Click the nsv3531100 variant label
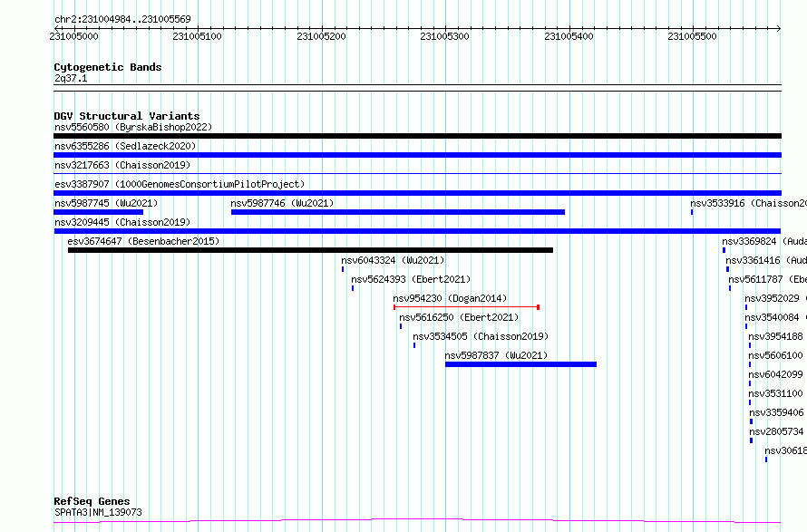The image size is (807, 532). pyautogui.click(x=775, y=393)
